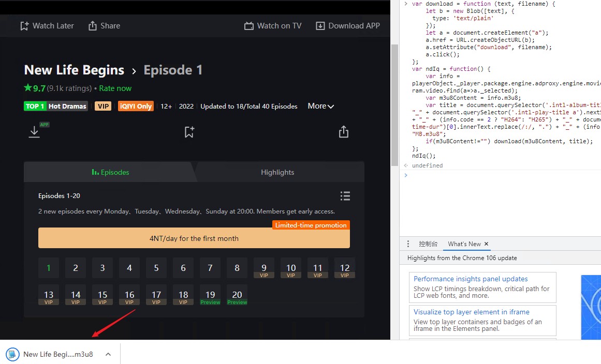Screen dimensions: 601x364
Task: Select VIP episode 18
Action: 183,295
